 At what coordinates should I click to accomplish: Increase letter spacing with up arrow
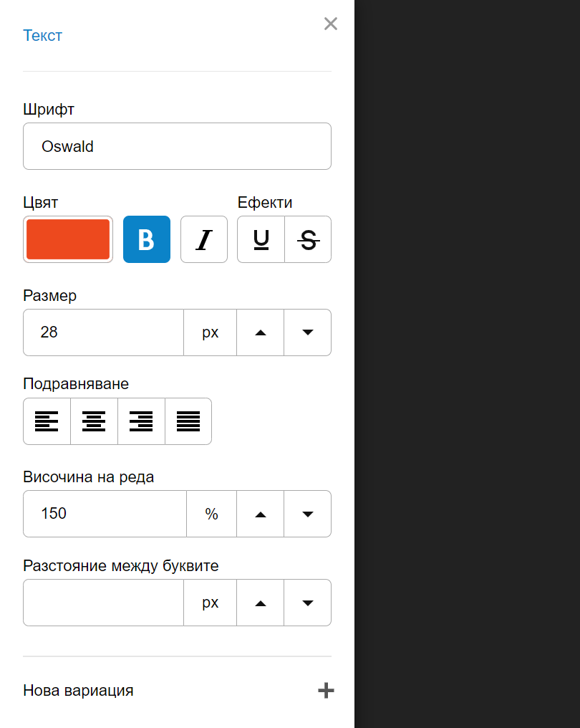coord(261,603)
